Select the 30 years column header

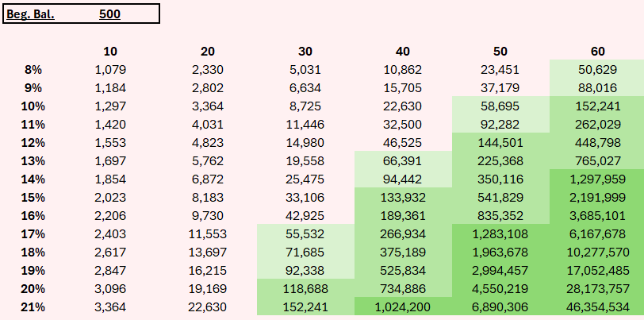(305, 52)
